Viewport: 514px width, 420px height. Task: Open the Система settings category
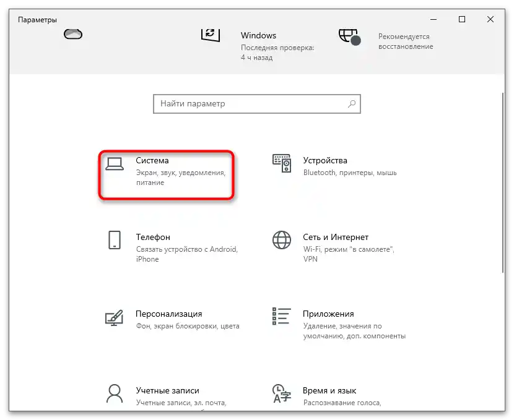(x=166, y=175)
